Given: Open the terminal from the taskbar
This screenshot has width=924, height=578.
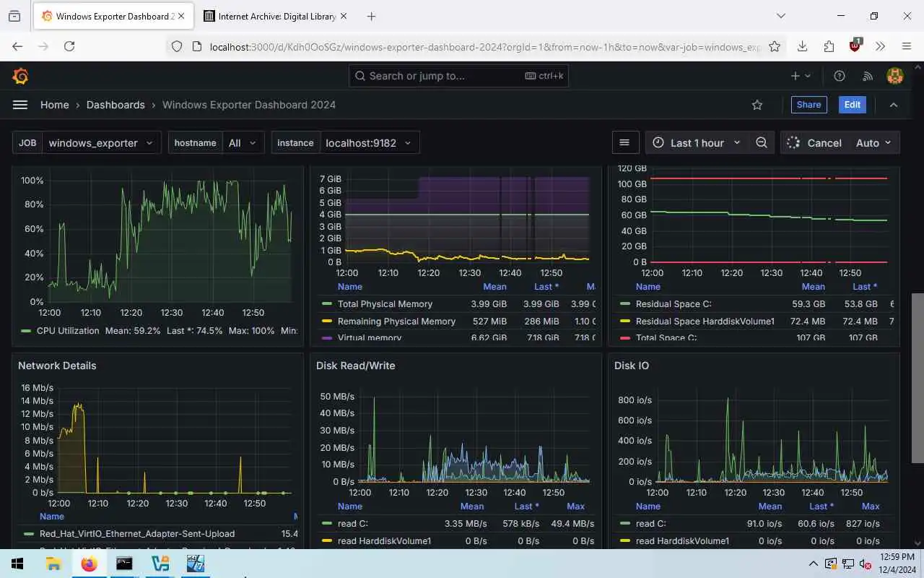Looking at the screenshot, I should [x=124, y=564].
